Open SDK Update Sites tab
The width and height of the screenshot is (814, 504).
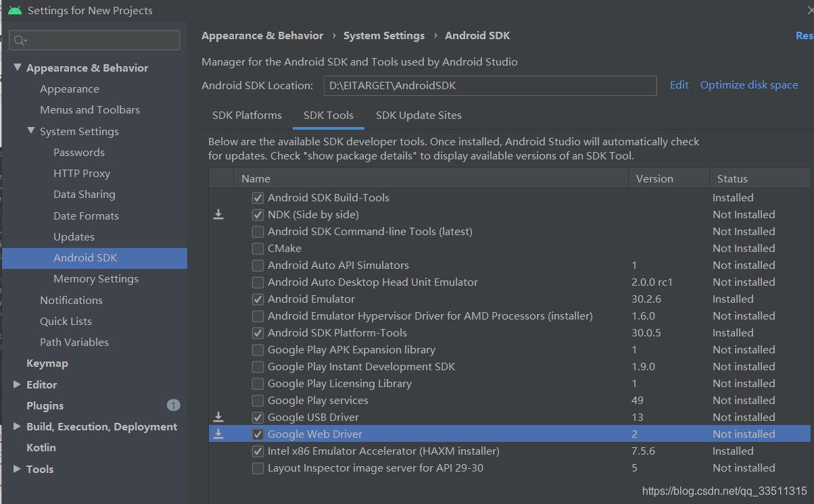tap(418, 116)
